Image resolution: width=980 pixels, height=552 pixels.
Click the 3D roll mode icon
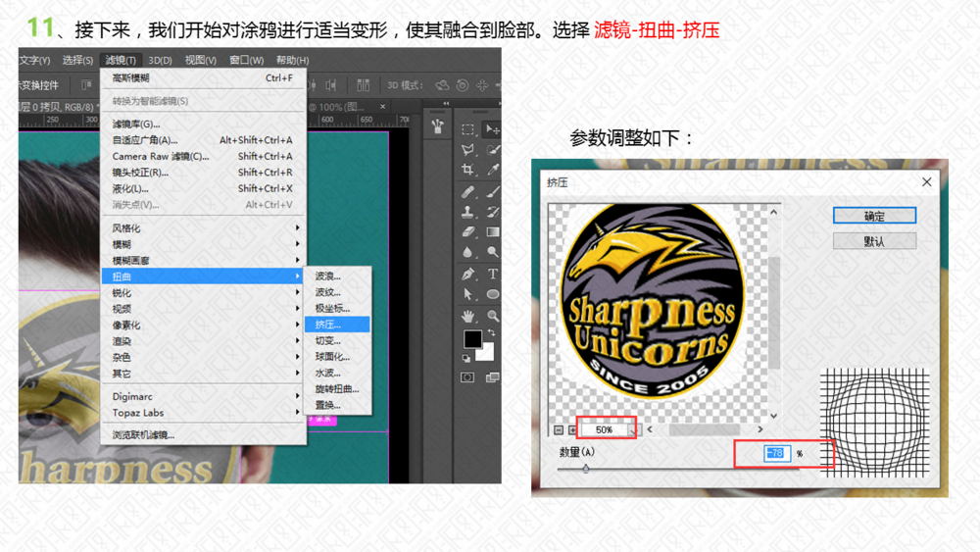click(463, 85)
